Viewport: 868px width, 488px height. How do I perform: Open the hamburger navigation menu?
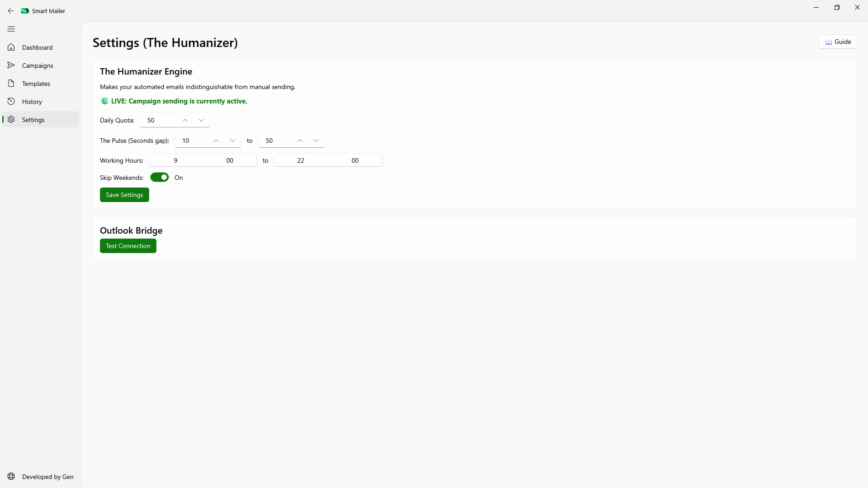[x=11, y=29]
